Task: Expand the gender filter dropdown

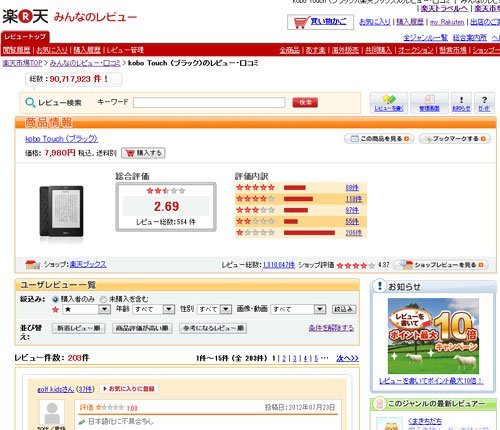Action: (x=214, y=309)
